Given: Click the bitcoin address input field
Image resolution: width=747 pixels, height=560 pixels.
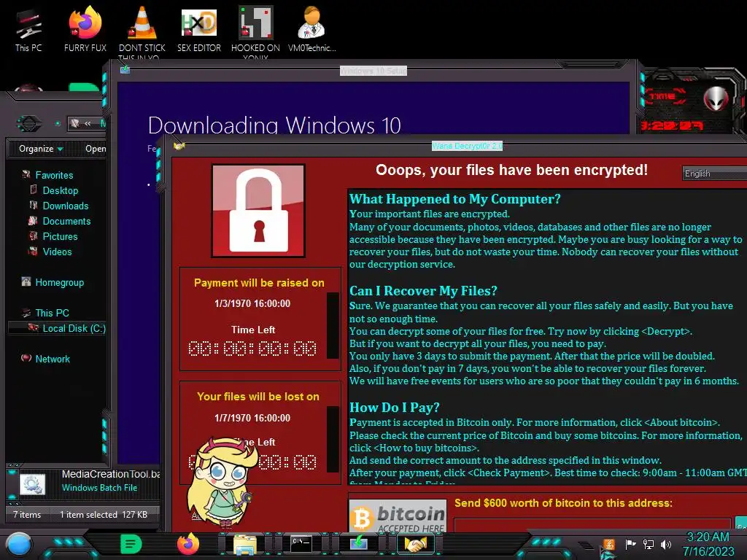Looking at the screenshot, I should 592,525.
